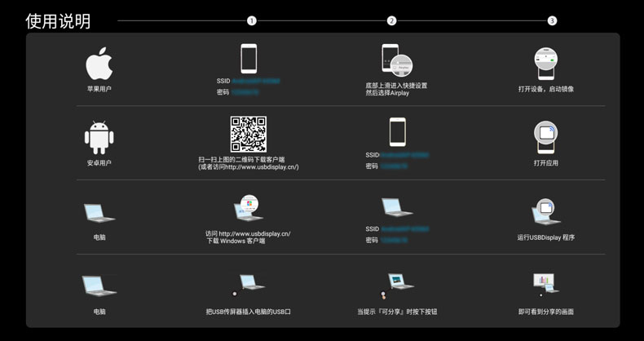Viewport: 644px width, 341px height.
Task: Click the phone icon above Android row SSID
Action: pos(397,131)
